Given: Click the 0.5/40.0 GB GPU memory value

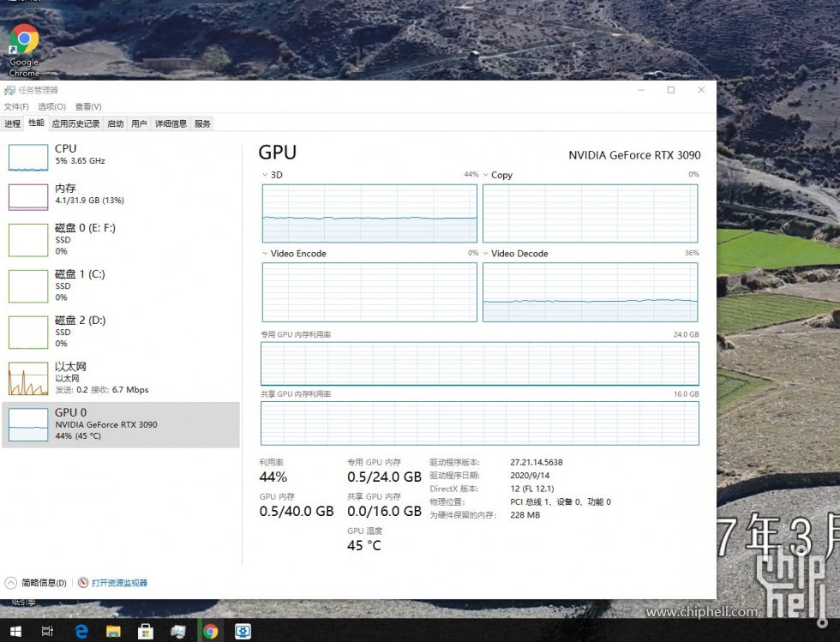Looking at the screenshot, I should (x=297, y=511).
